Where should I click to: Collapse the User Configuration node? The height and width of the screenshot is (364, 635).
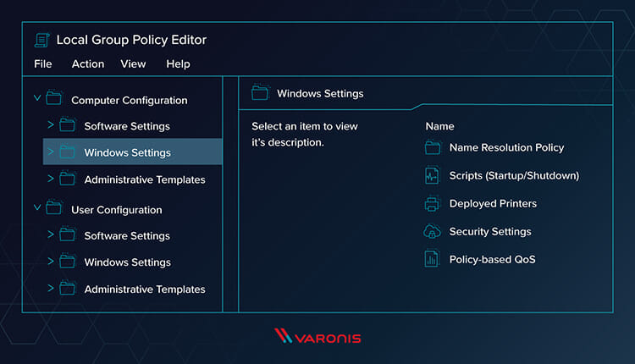(37, 207)
